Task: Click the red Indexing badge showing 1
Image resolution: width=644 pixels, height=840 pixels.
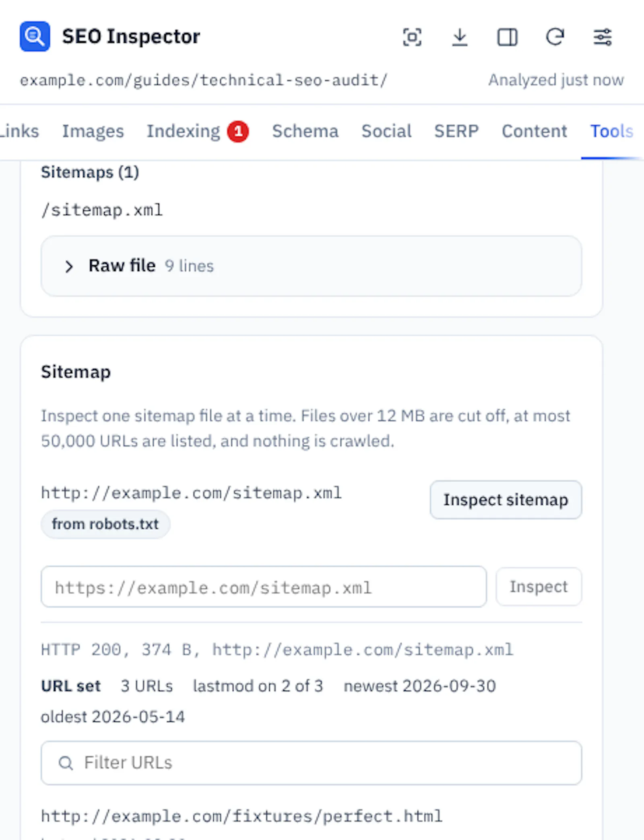Action: 238,132
